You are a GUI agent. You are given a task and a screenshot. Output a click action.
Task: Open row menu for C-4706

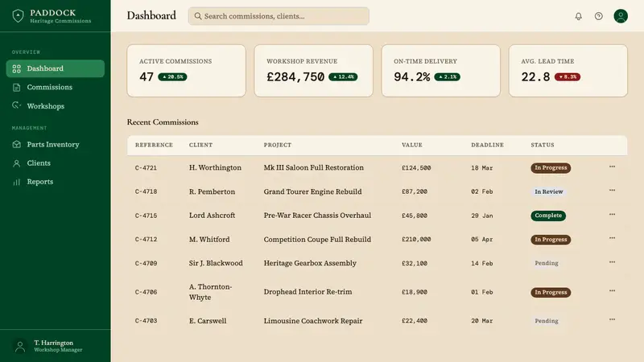[612, 290]
